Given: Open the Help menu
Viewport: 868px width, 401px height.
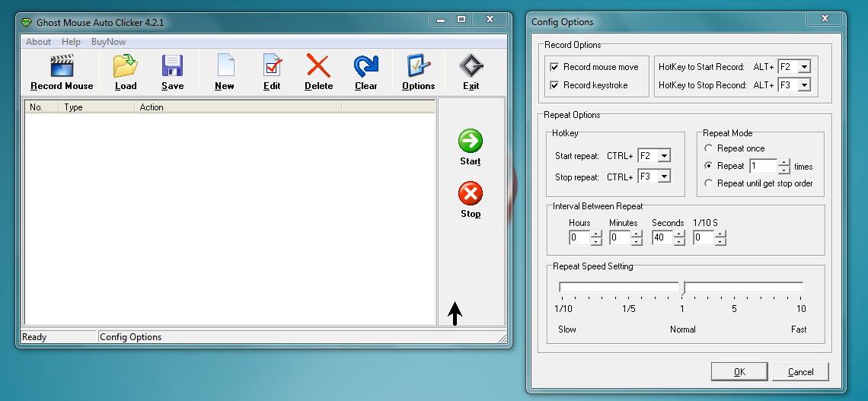Looking at the screenshot, I should [x=71, y=42].
